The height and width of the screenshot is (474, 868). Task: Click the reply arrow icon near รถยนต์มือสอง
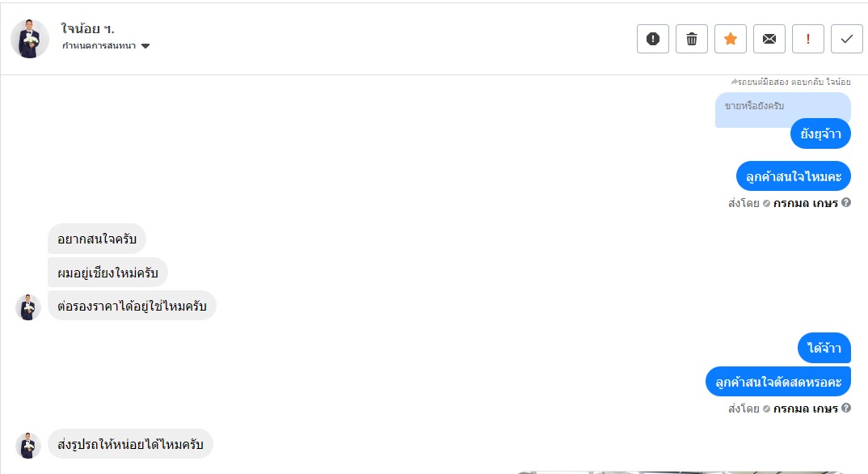tap(734, 82)
